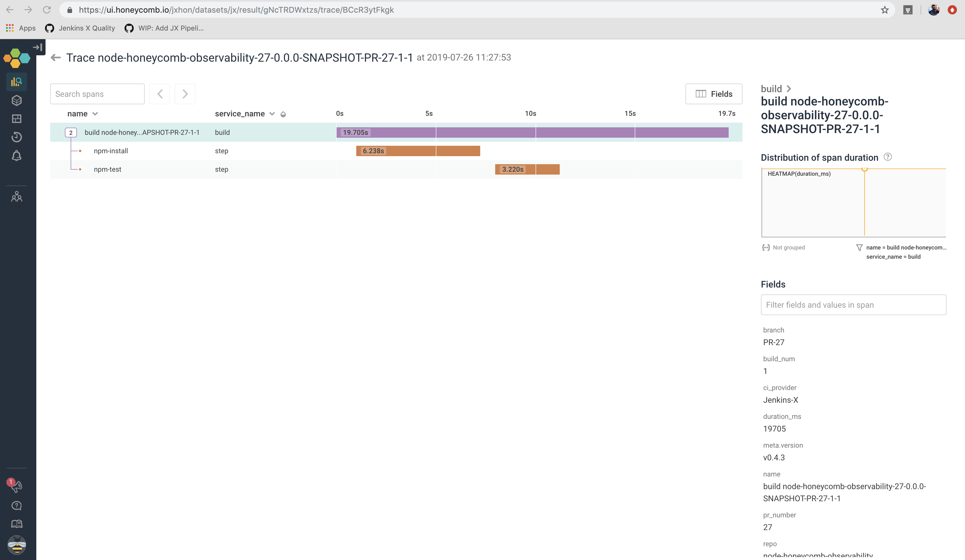Open the Query Builder chart icon
Image resolution: width=965 pixels, height=560 pixels.
pos(17,82)
